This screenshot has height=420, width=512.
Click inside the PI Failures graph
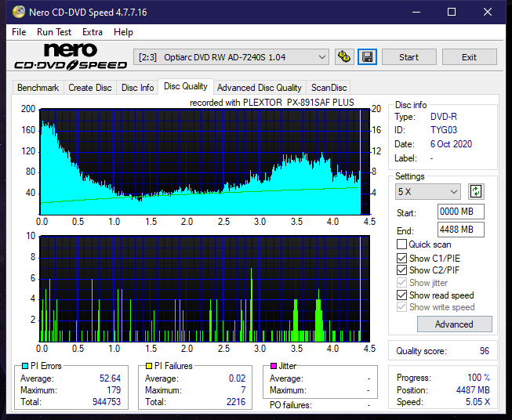205,288
